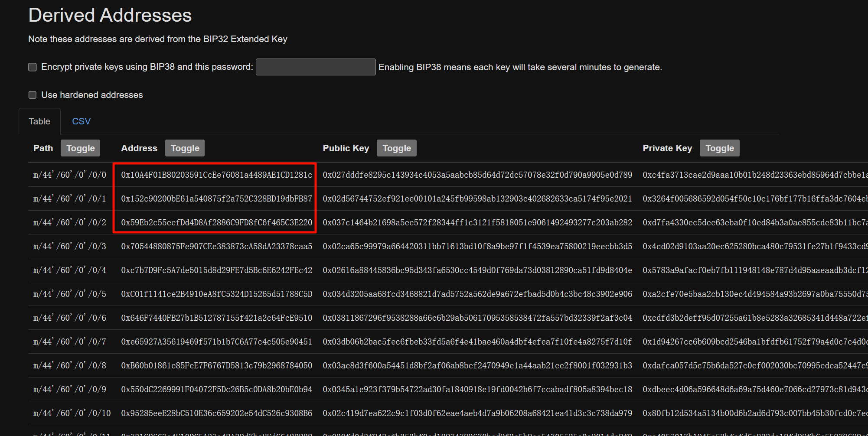Viewport: 868px width, 436px height.
Task: Click address starting with 0x59Eb2c55
Action: tap(216, 222)
